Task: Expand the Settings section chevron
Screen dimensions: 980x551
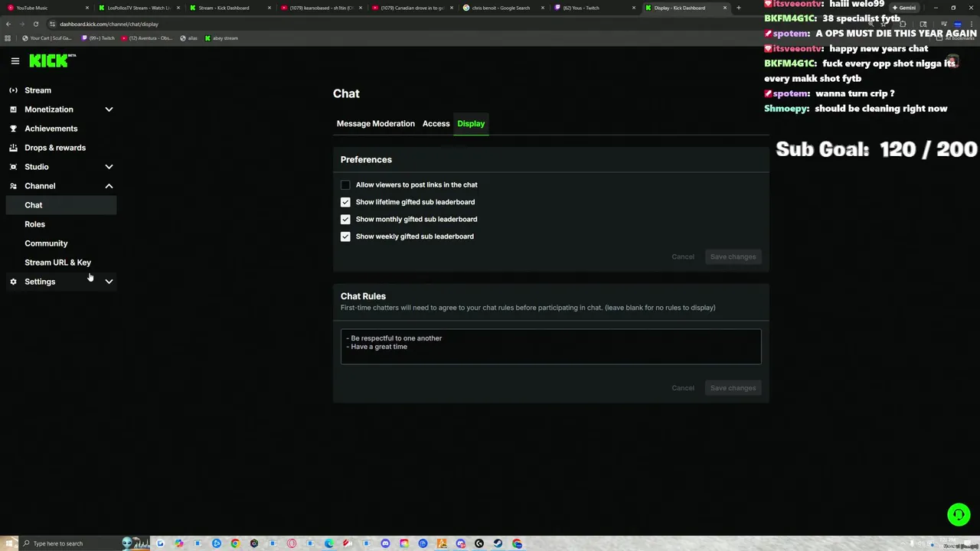Action: 109,282
